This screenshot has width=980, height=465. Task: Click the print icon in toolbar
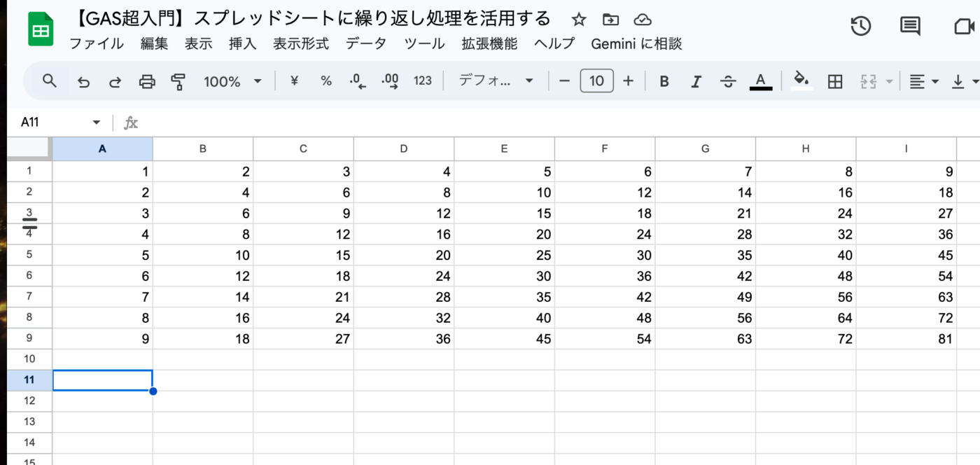point(147,82)
